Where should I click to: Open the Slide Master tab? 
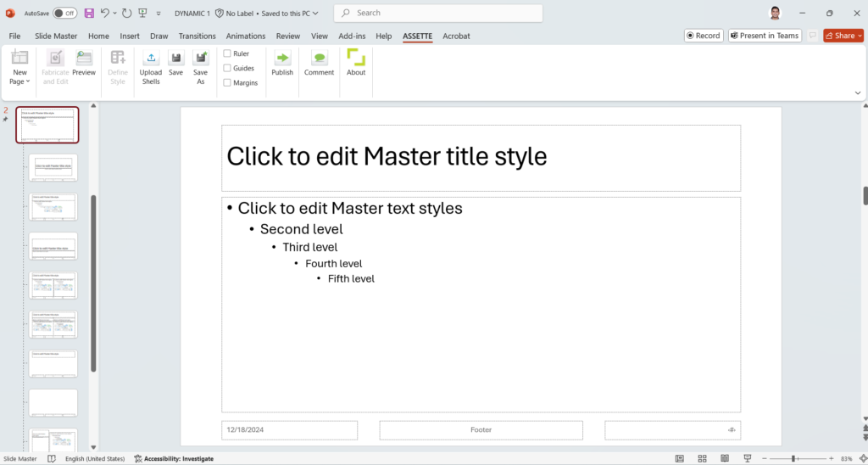click(55, 36)
